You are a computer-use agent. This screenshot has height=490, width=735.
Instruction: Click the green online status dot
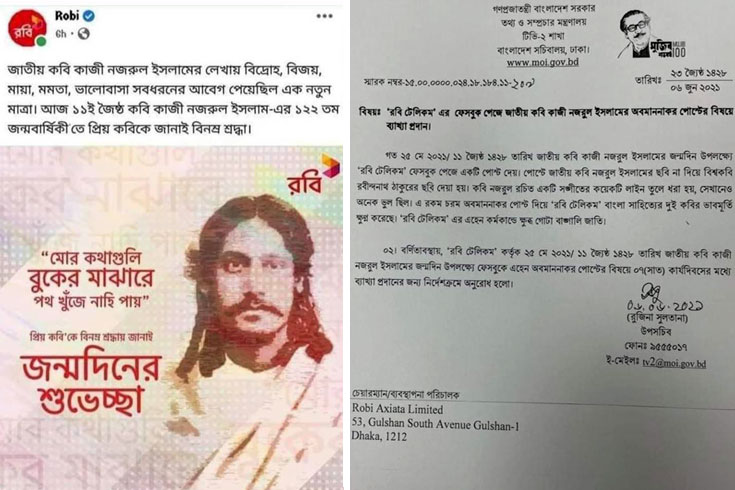41,42
